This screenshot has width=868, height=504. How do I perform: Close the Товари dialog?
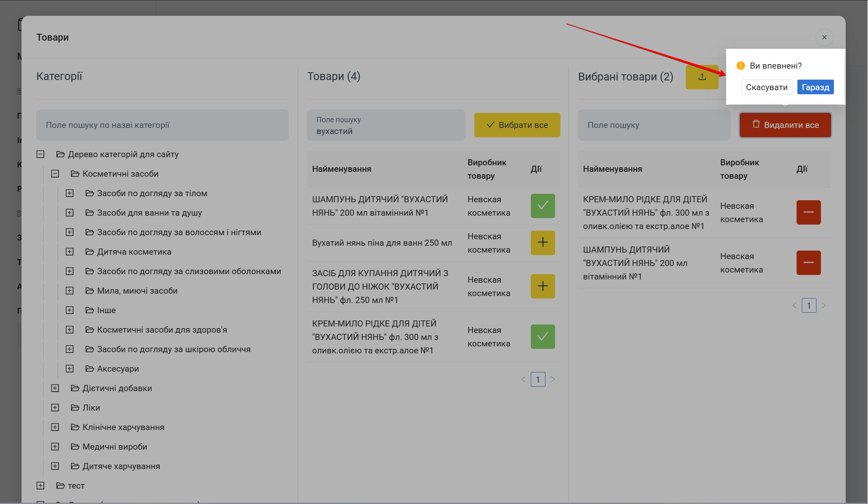[824, 37]
